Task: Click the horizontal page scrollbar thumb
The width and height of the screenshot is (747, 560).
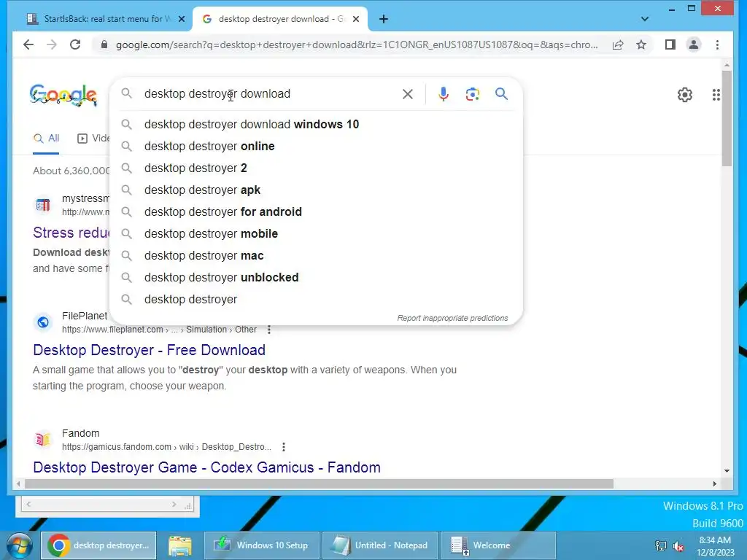Action: [319, 484]
